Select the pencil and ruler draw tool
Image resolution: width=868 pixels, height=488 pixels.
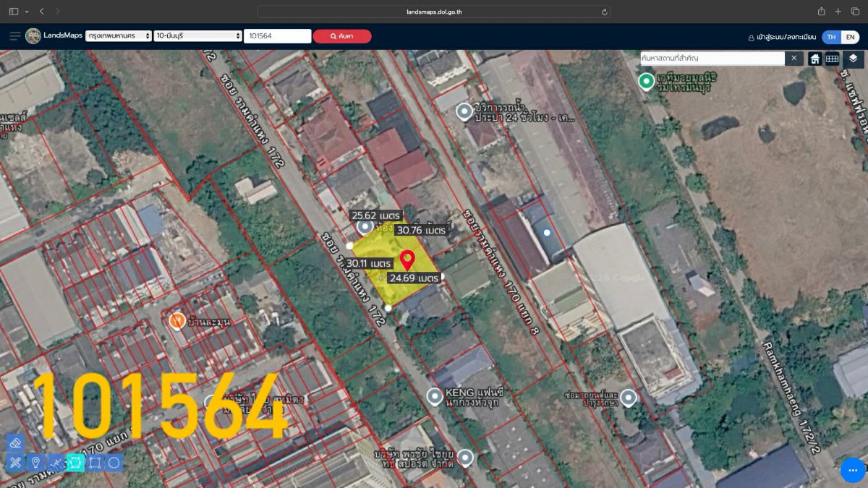coord(15,463)
